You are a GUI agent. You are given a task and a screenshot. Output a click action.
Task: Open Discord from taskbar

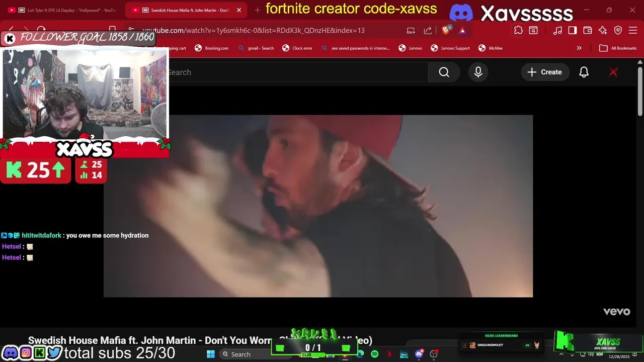pos(419,354)
